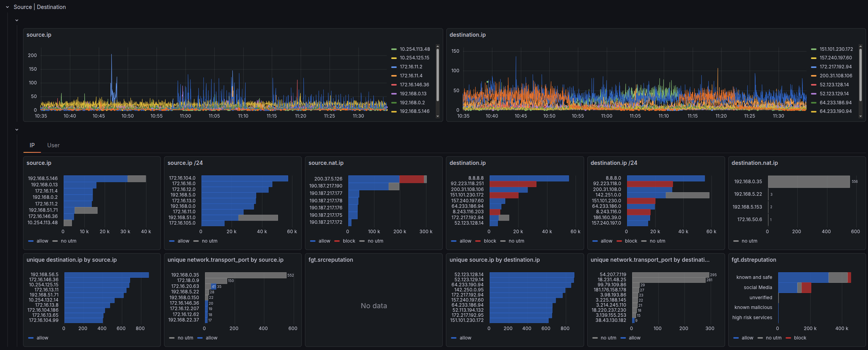Click scroll-up arrow of destination.ip chart legend
Image resolution: width=868 pixels, height=350 pixels.
pos(860,46)
